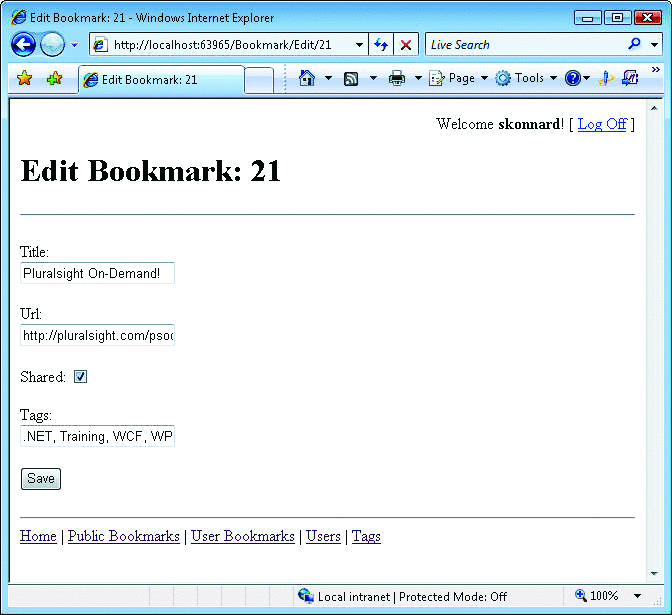Run search with the magnifier icon
The image size is (672, 615).
(x=634, y=44)
